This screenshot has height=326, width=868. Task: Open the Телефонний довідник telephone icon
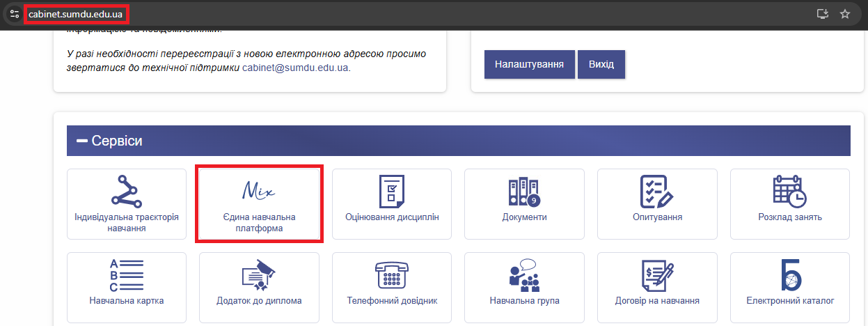(392, 275)
